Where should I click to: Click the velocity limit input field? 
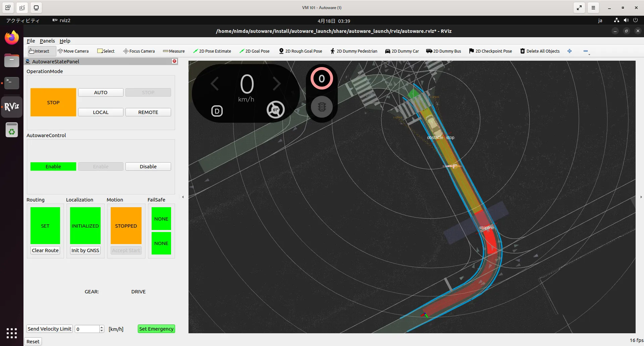87,329
